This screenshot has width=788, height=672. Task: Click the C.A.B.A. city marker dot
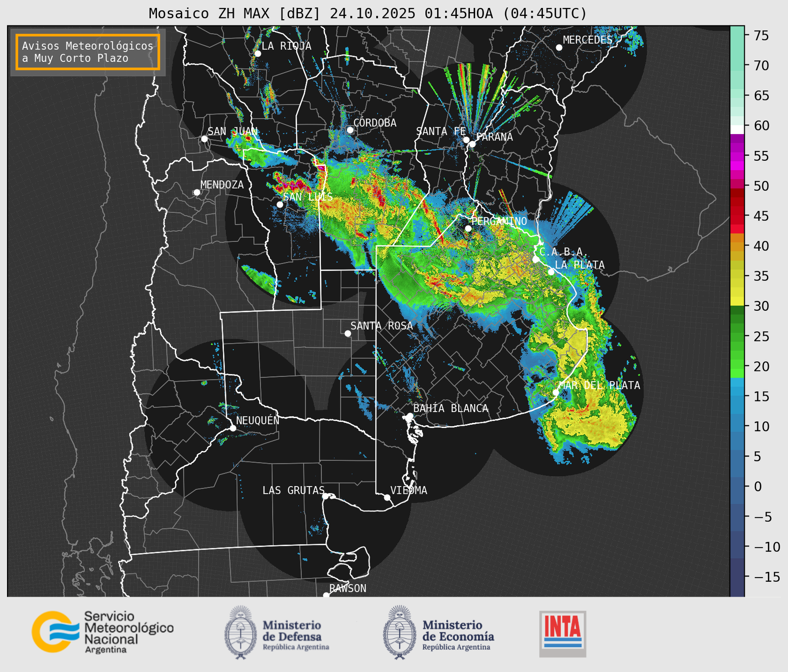point(536,259)
